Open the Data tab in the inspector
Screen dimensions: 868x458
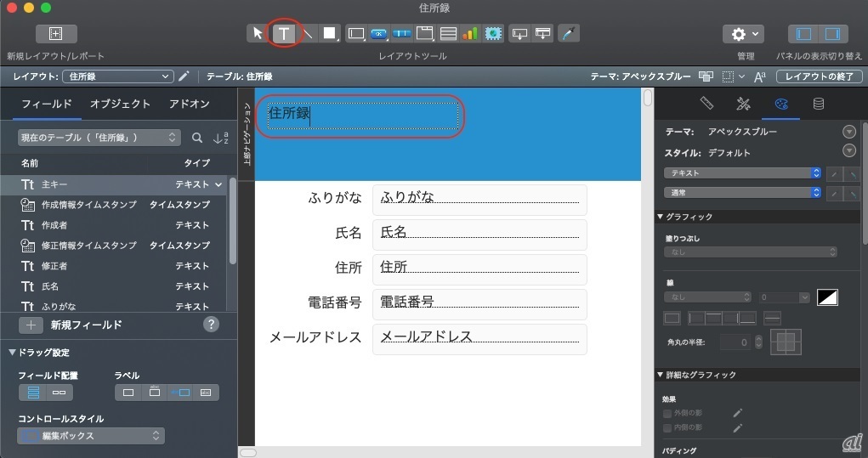(x=818, y=105)
